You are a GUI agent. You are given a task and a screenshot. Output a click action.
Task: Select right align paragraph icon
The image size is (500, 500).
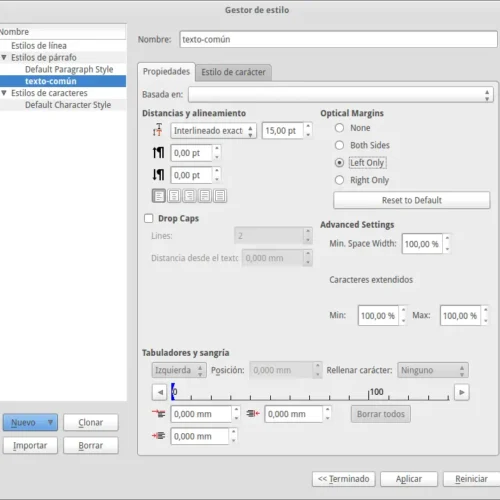(x=189, y=196)
